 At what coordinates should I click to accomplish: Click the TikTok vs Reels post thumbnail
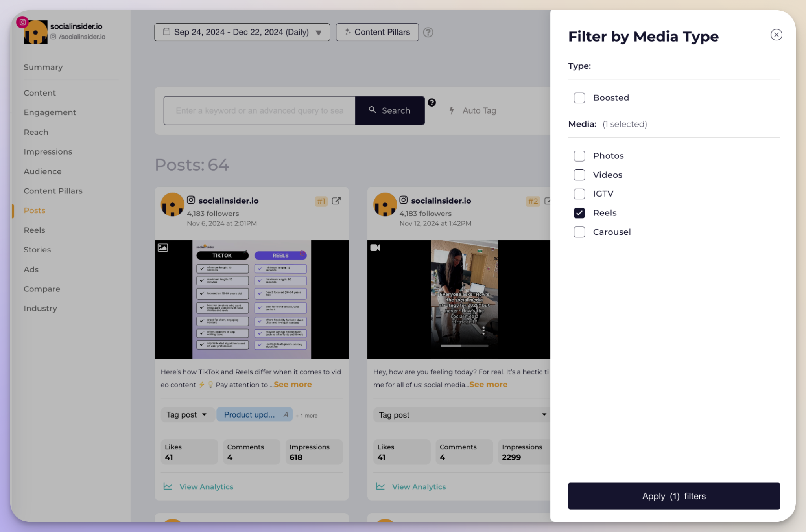point(251,300)
